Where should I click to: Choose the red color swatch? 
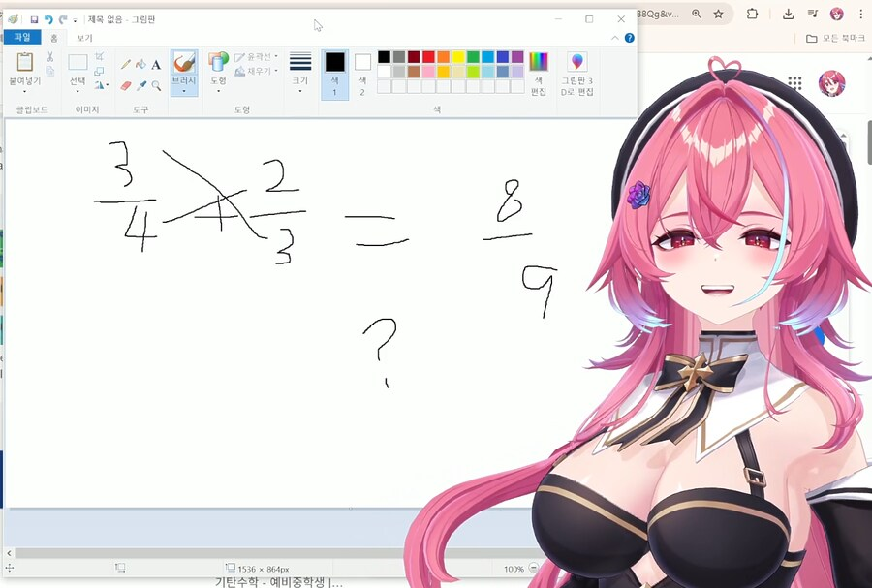[428, 57]
